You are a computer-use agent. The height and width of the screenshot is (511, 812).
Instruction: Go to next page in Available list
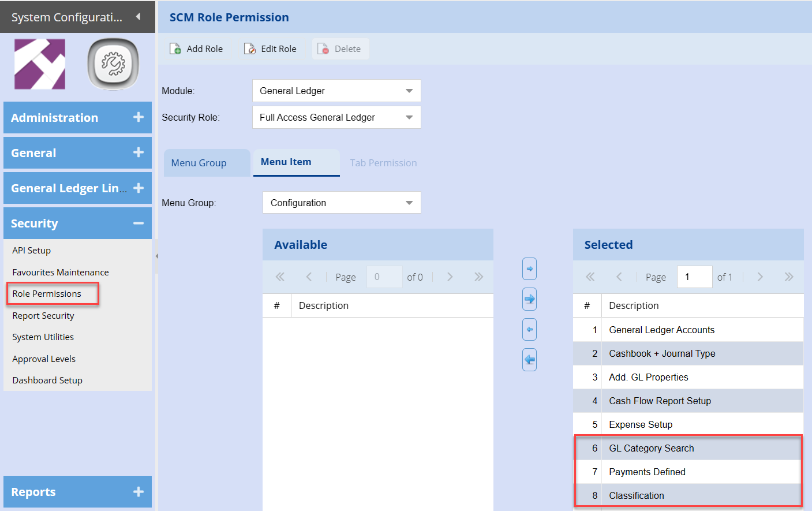coord(450,277)
